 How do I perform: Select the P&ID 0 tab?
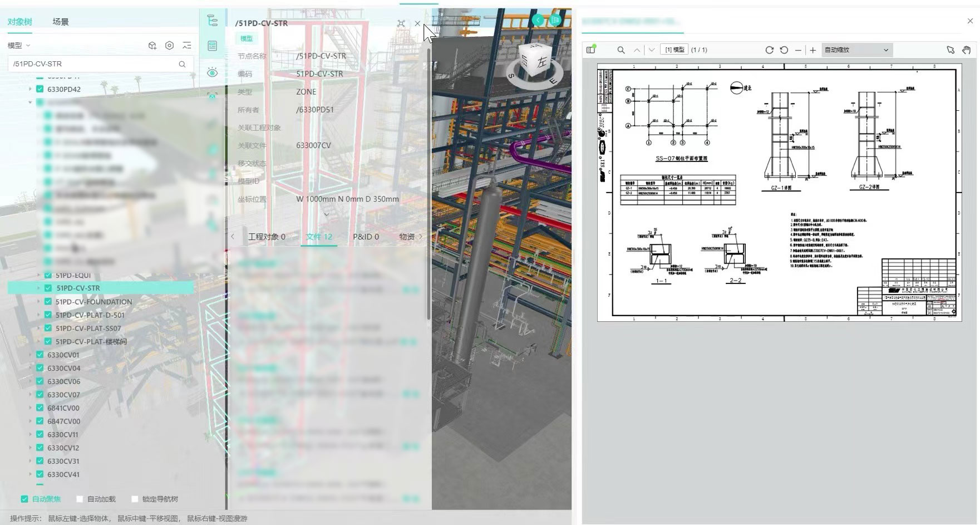(x=366, y=237)
